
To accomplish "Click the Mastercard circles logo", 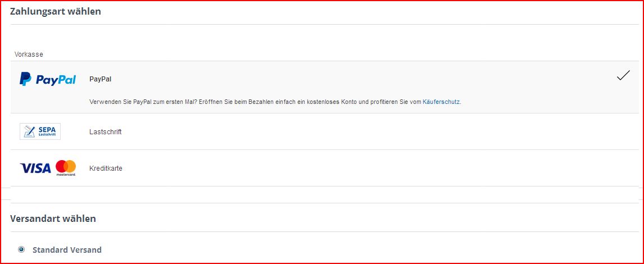I will point(66,166).
